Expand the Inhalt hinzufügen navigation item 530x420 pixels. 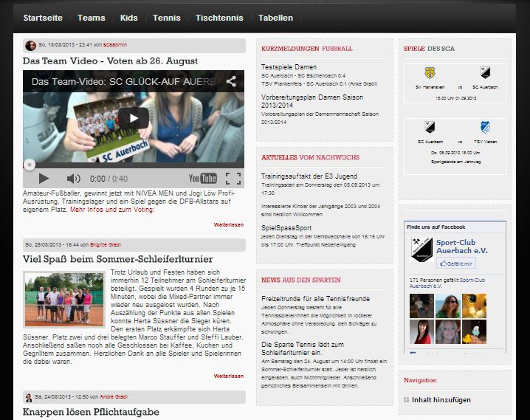[x=441, y=400]
